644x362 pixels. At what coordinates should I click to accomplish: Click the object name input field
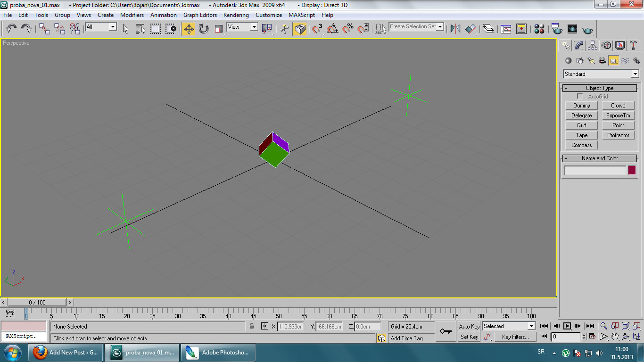(x=595, y=170)
